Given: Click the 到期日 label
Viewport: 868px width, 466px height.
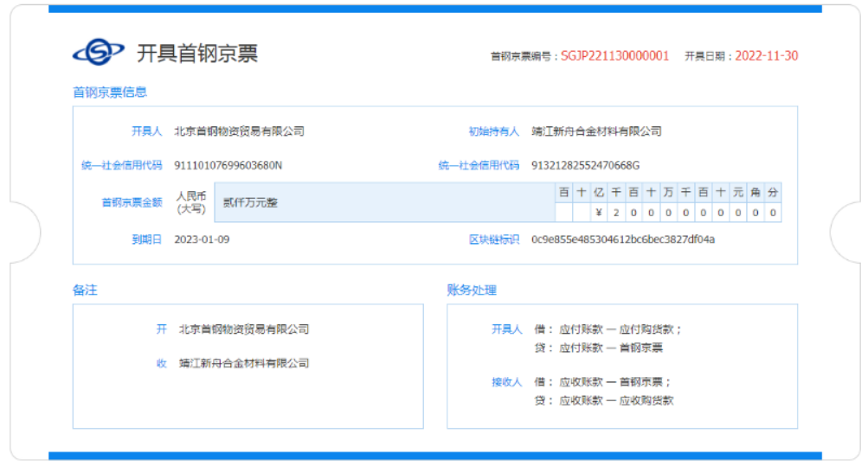Looking at the screenshot, I should pos(147,239).
